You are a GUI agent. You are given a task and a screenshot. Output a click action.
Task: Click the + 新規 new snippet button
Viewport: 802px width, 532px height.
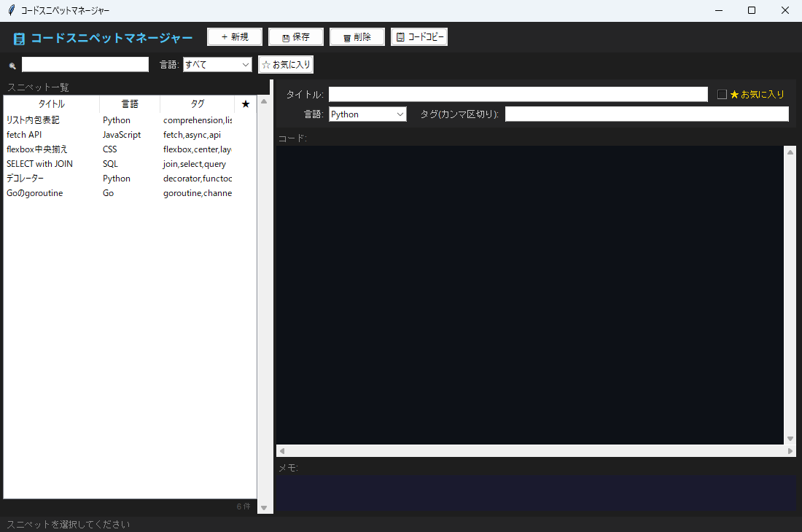(x=235, y=36)
